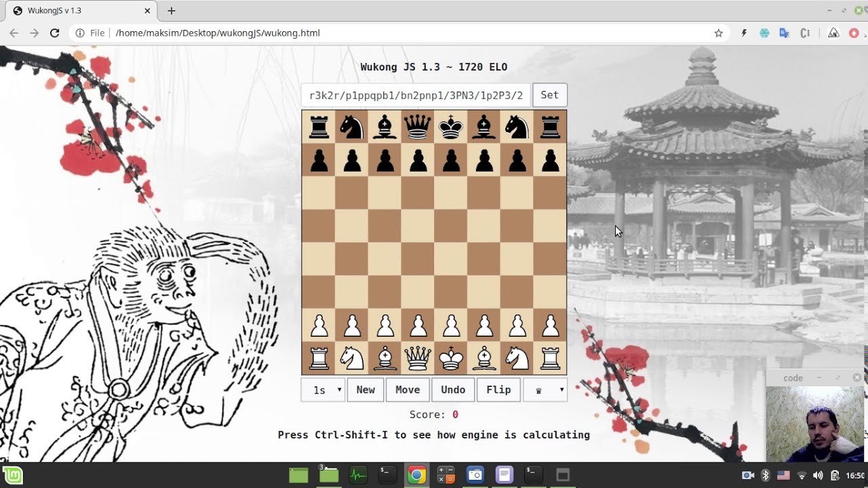The image size is (868, 488).
Task: Open the Linux Mint start menu
Action: pos(13,475)
